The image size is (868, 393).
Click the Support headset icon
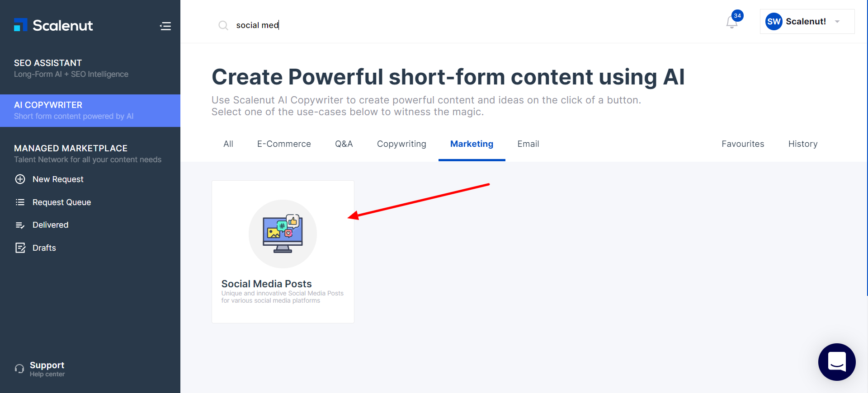tap(19, 369)
